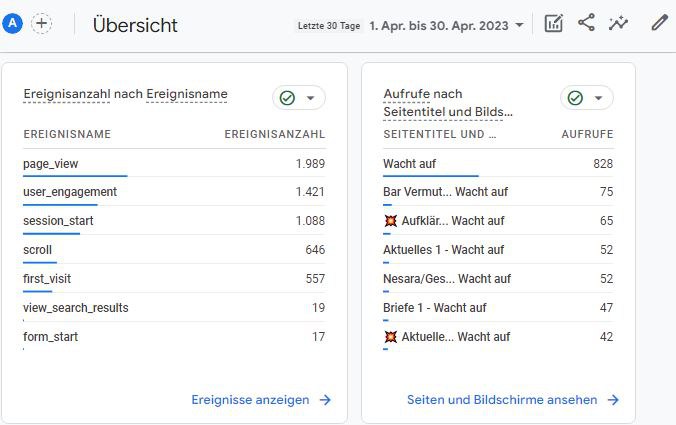
Task: Click the pencil edit icon
Action: pos(658,24)
